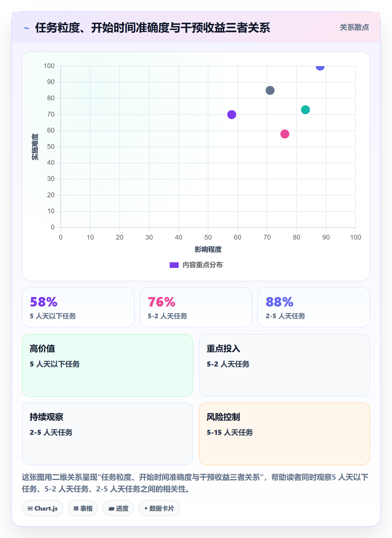Click the grid icon in 表格 chip
This screenshot has height=538, width=392.
(x=76, y=509)
